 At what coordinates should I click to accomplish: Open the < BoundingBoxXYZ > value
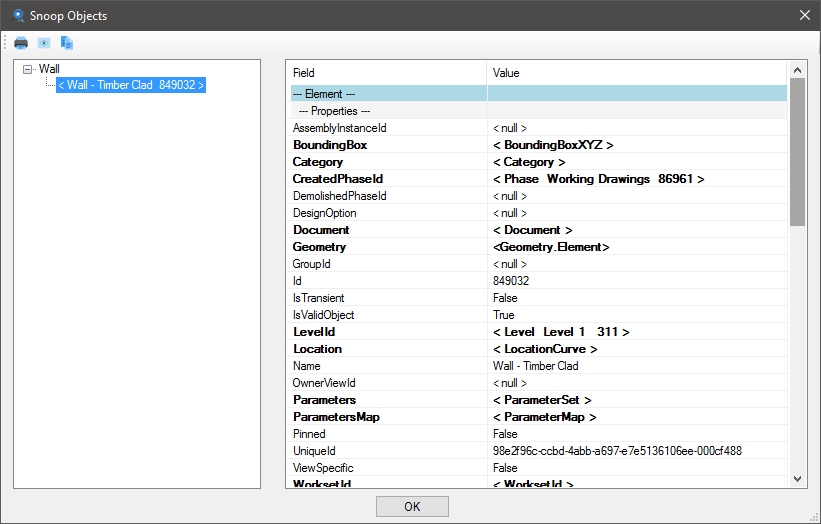553,145
